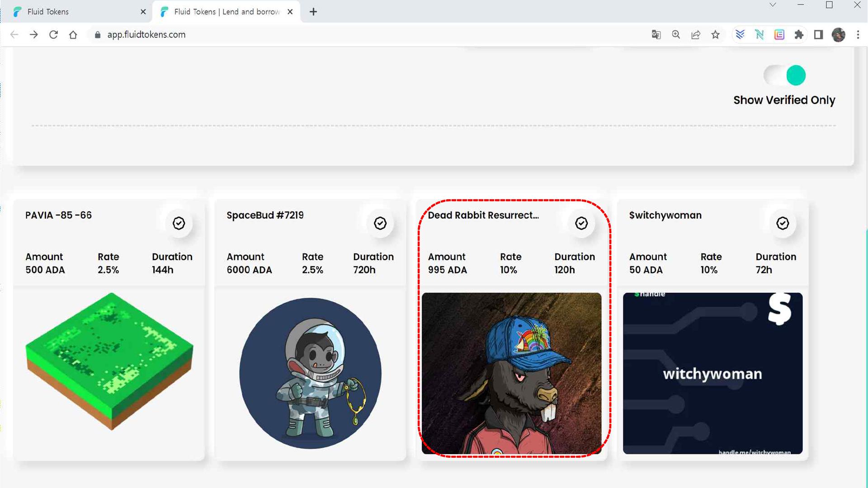Focus the app.fluidtokens.com address bar
This screenshot has height=488, width=868.
(146, 35)
